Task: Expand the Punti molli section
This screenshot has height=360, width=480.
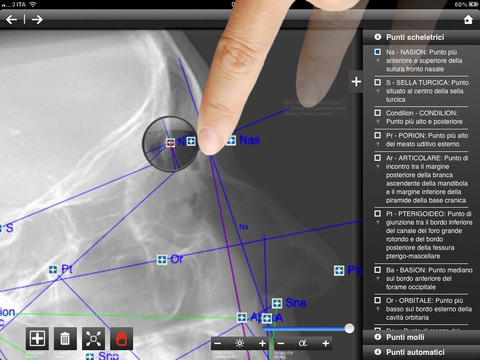Action: 421,337
